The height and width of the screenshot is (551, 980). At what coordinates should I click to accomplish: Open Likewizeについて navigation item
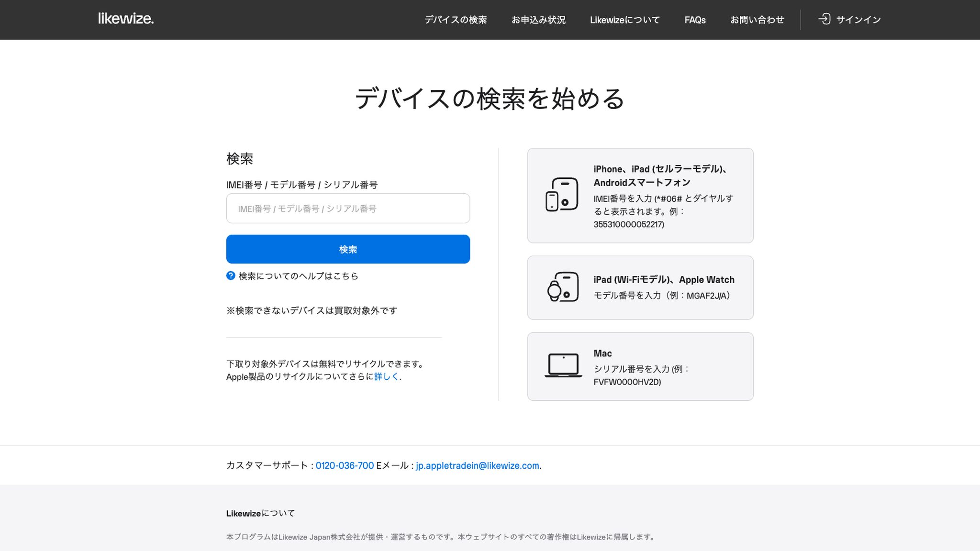pyautogui.click(x=624, y=20)
